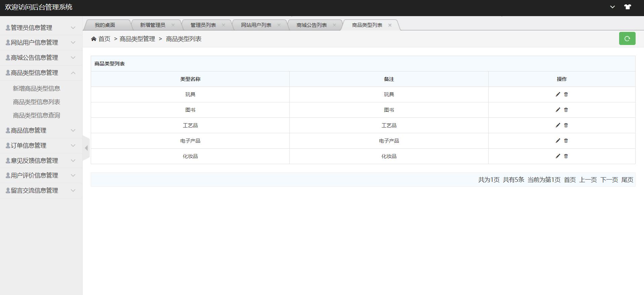Edit the 电子产品 row with pencil icon
Viewport: 644px width, 295px height.
point(558,141)
